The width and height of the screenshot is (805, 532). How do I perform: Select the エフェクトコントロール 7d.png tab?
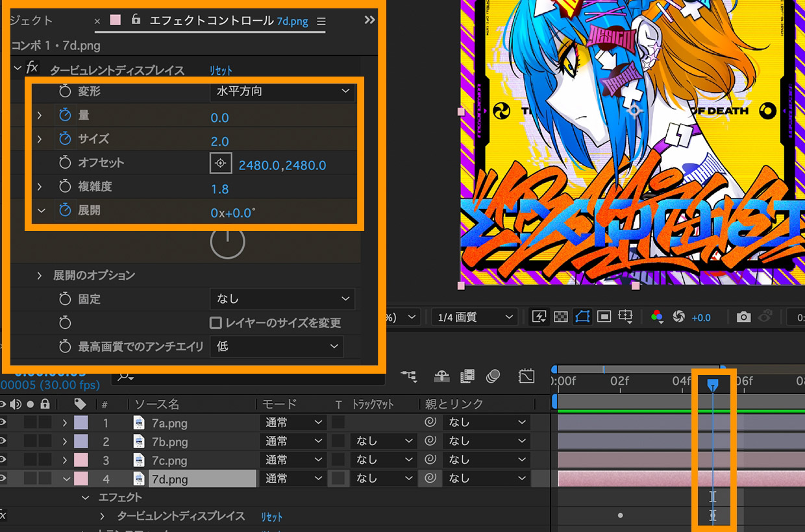[229, 21]
